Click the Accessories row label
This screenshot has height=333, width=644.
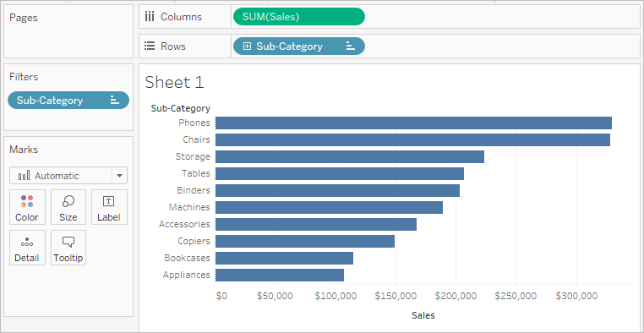(184, 224)
